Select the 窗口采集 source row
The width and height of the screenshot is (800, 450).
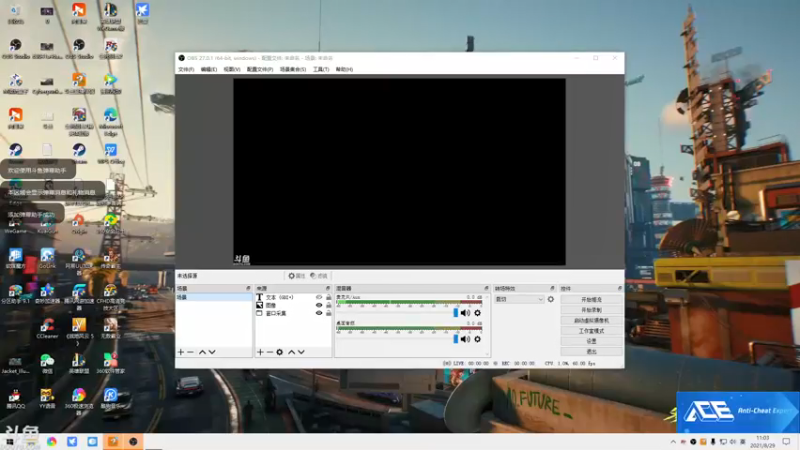point(293,313)
